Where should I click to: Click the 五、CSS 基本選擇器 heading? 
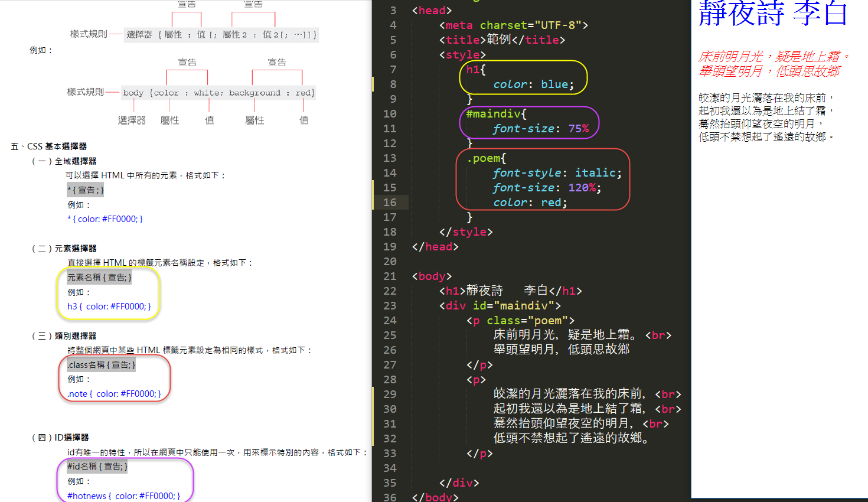[49, 146]
